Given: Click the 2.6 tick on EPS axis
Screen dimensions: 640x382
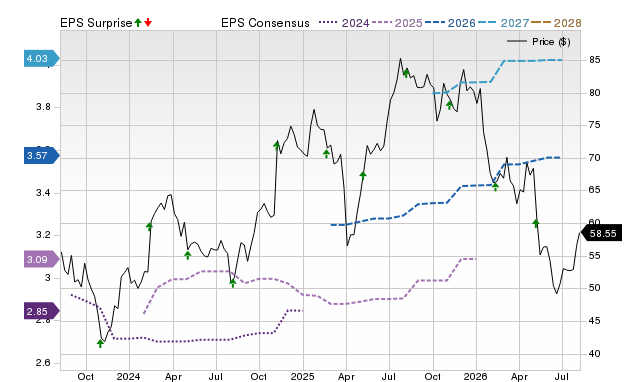Looking at the screenshot, I should coord(43,363).
